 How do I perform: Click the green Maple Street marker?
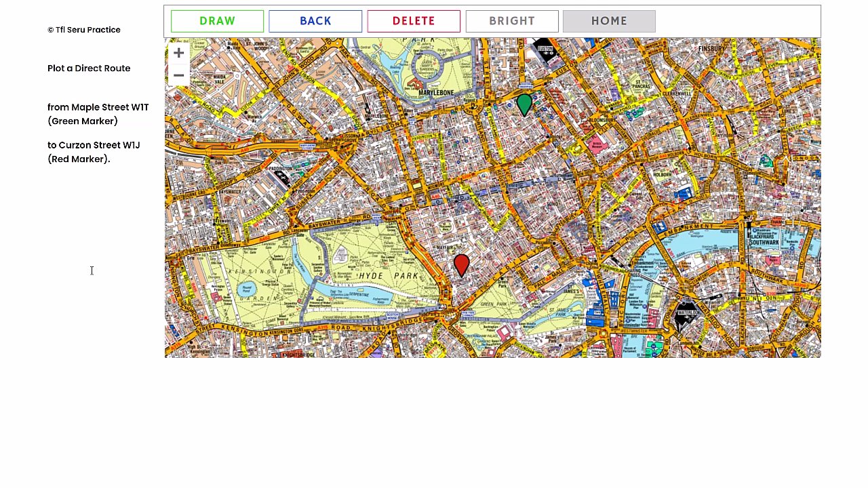pos(524,104)
